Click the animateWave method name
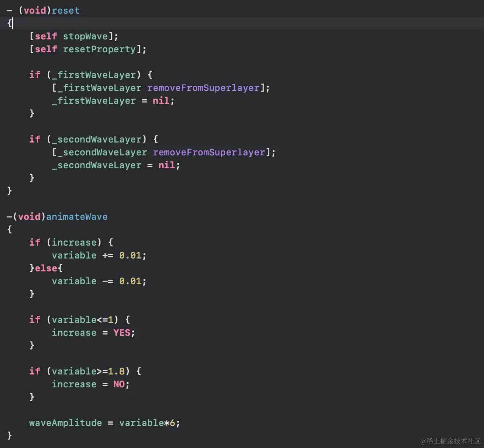The image size is (484, 448). pos(77,217)
